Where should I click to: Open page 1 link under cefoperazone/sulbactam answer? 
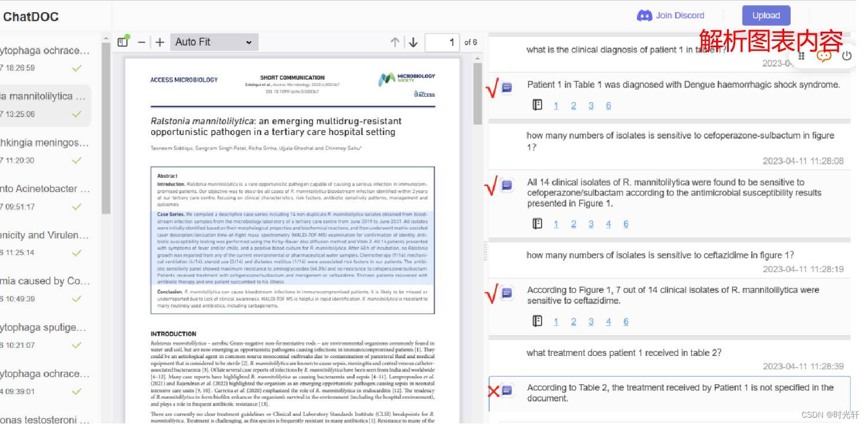(556, 224)
